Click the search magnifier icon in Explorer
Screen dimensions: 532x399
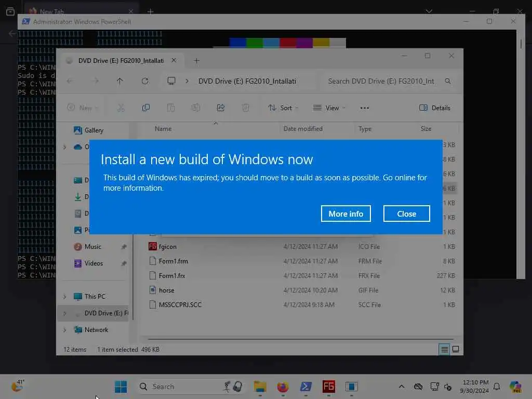pos(448,81)
